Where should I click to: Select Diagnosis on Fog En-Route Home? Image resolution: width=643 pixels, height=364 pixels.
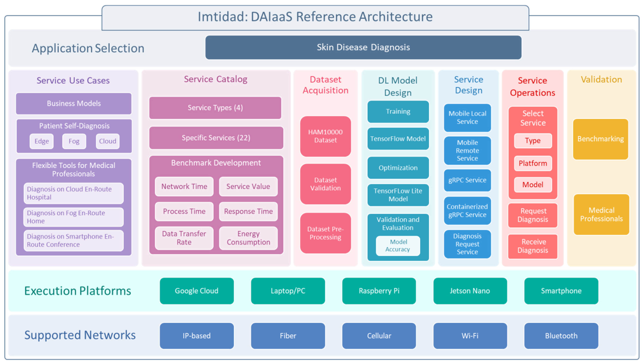click(x=73, y=217)
